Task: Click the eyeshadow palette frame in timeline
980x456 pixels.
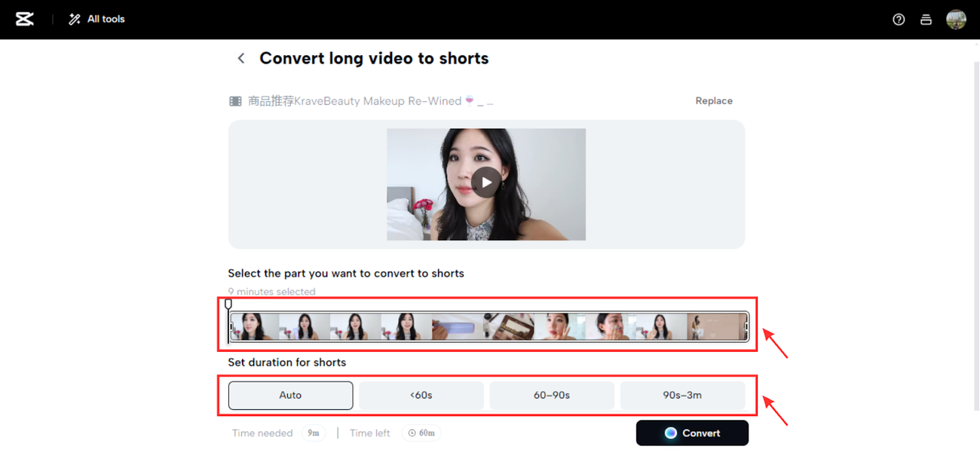Action: pos(509,326)
